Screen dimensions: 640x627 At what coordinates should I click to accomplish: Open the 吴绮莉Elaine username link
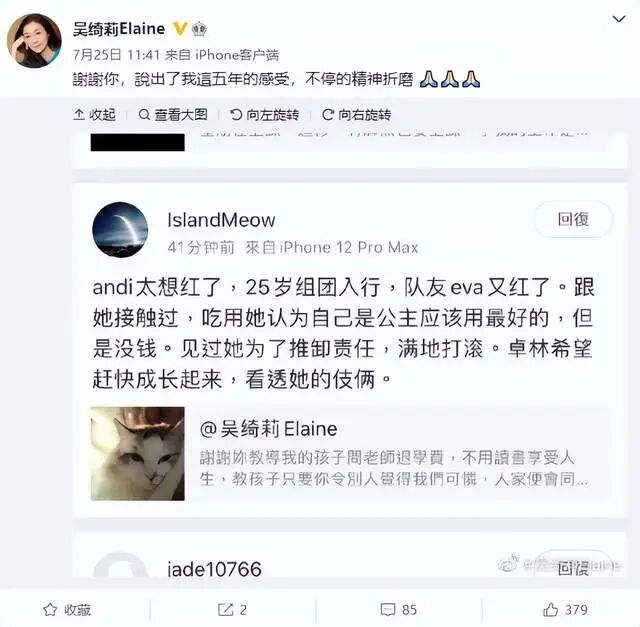pyautogui.click(x=119, y=29)
